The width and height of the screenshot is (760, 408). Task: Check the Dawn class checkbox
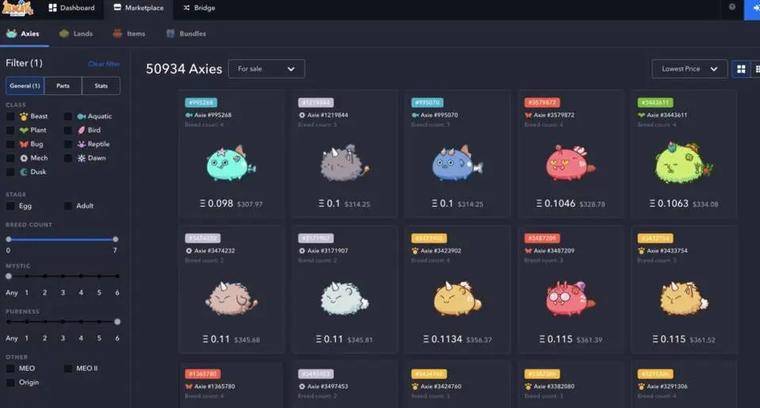click(68, 158)
